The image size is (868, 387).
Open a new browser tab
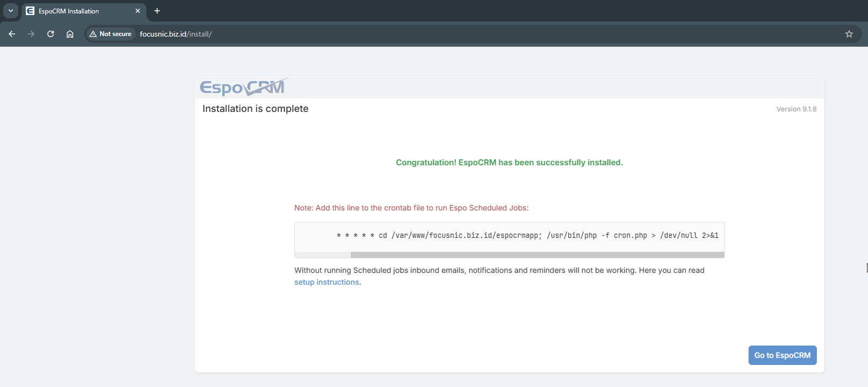tap(157, 11)
